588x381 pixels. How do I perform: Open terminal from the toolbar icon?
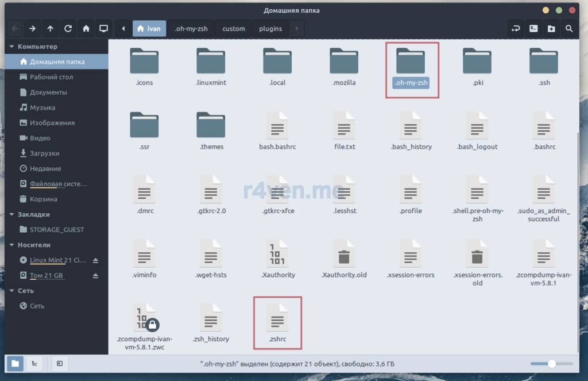(533, 29)
